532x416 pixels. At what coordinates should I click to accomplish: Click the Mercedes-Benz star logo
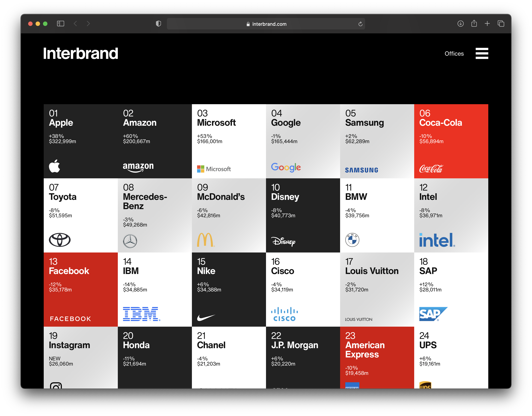click(130, 241)
